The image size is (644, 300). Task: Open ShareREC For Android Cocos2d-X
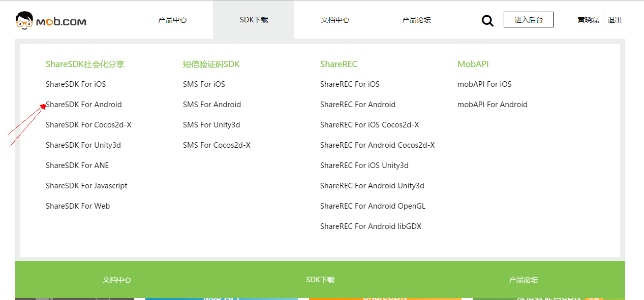[x=378, y=145]
